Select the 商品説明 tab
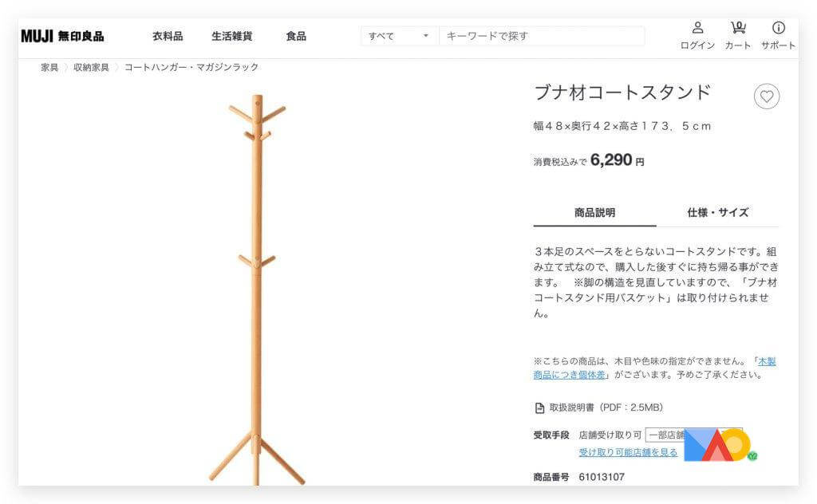Image resolution: width=817 pixels, height=504 pixels. pos(594,212)
